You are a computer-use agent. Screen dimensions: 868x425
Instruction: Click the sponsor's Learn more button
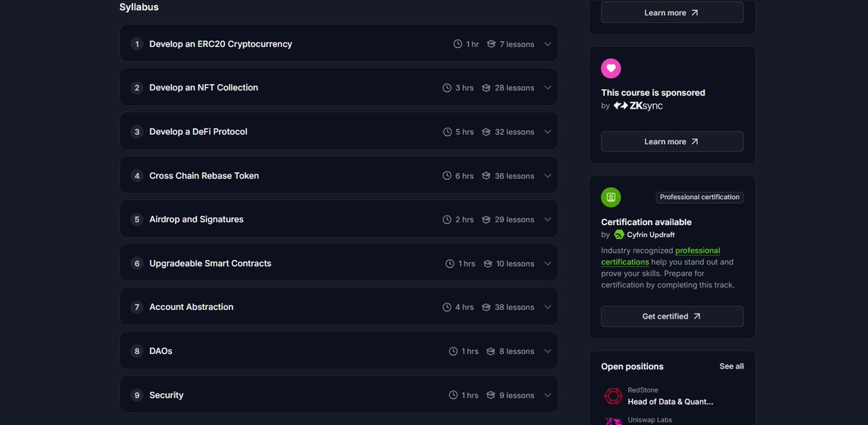point(672,140)
